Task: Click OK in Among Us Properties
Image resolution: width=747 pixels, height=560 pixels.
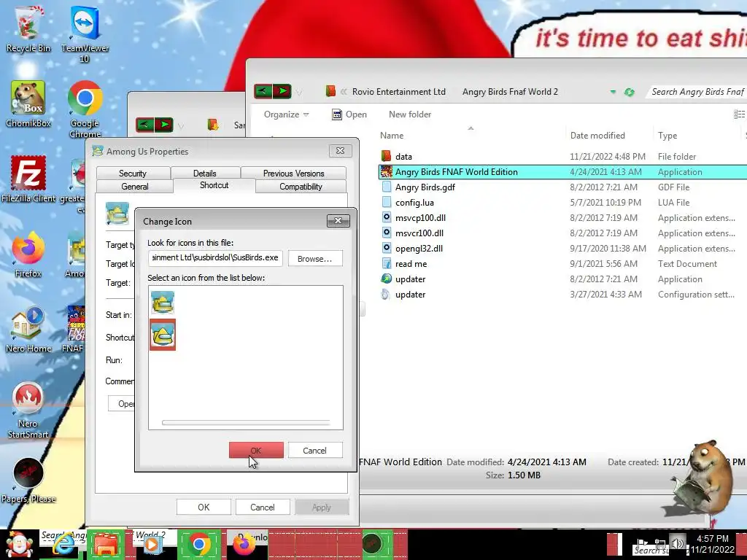Action: tap(204, 507)
